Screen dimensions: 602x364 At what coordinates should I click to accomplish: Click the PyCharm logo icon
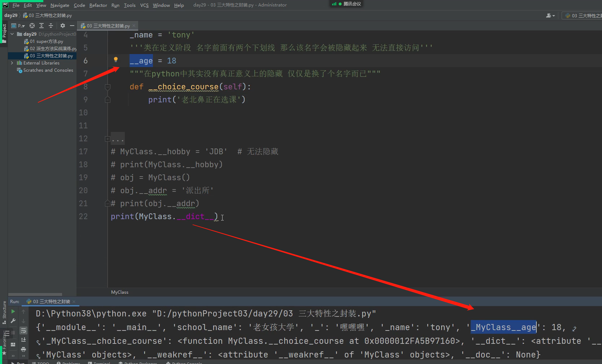(5, 5)
